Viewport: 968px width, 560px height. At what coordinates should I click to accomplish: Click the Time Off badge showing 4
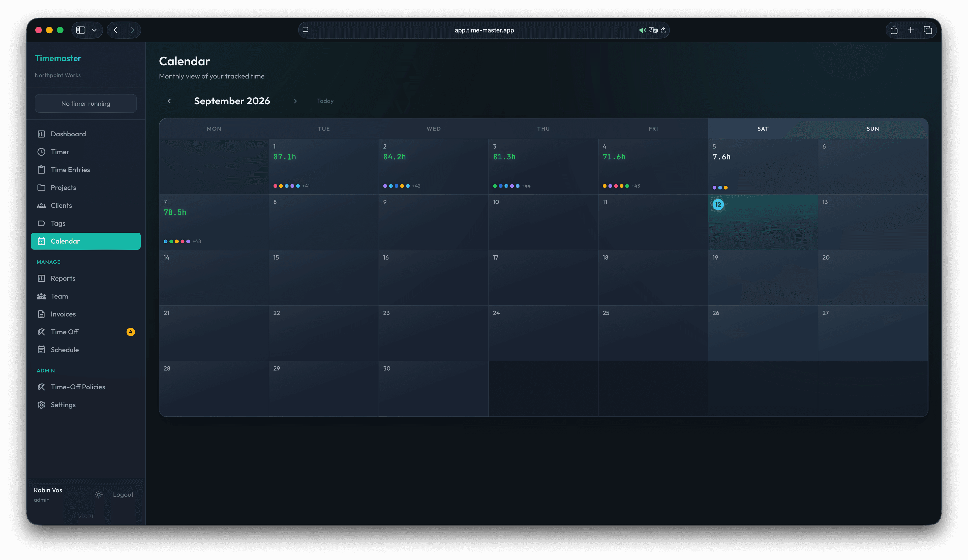131,332
